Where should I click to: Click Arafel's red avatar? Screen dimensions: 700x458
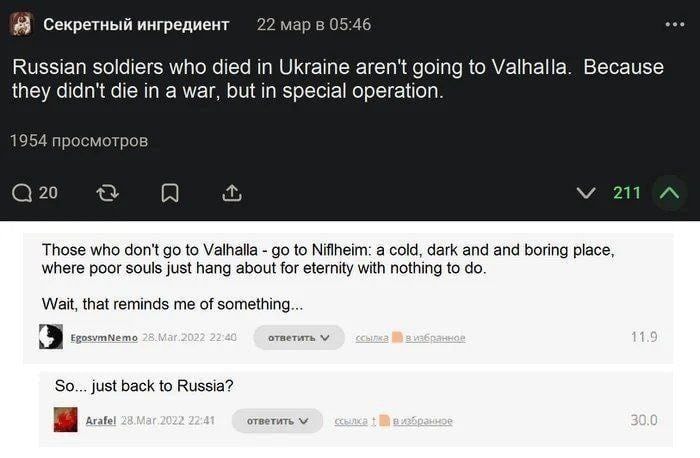[65, 420]
